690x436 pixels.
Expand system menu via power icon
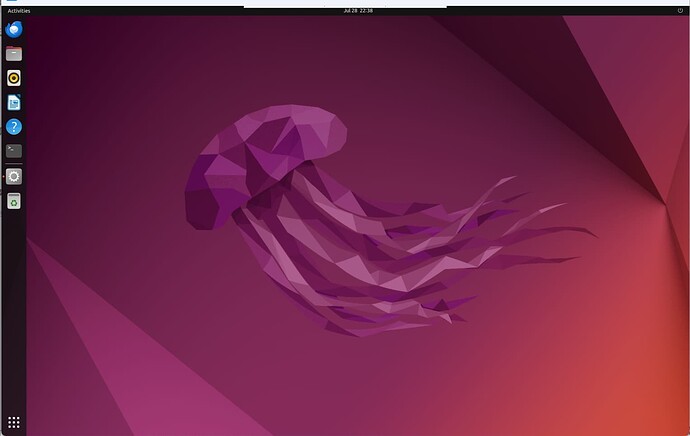click(x=680, y=11)
